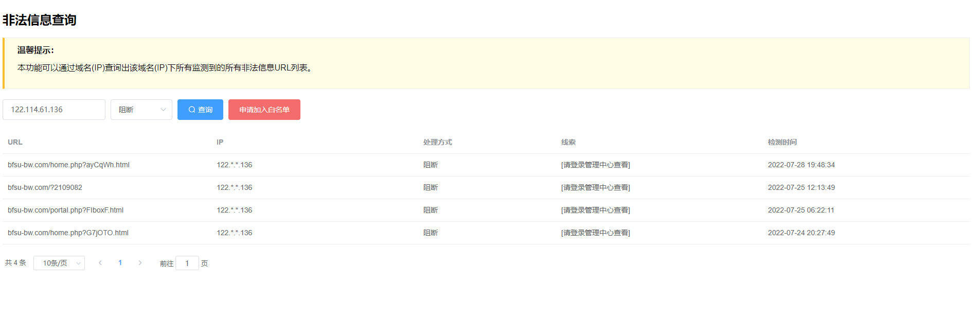This screenshot has width=980, height=316.
Task: Click URL bfsu-bw.com/home.php?ayCqWh.html
Action: (68, 165)
